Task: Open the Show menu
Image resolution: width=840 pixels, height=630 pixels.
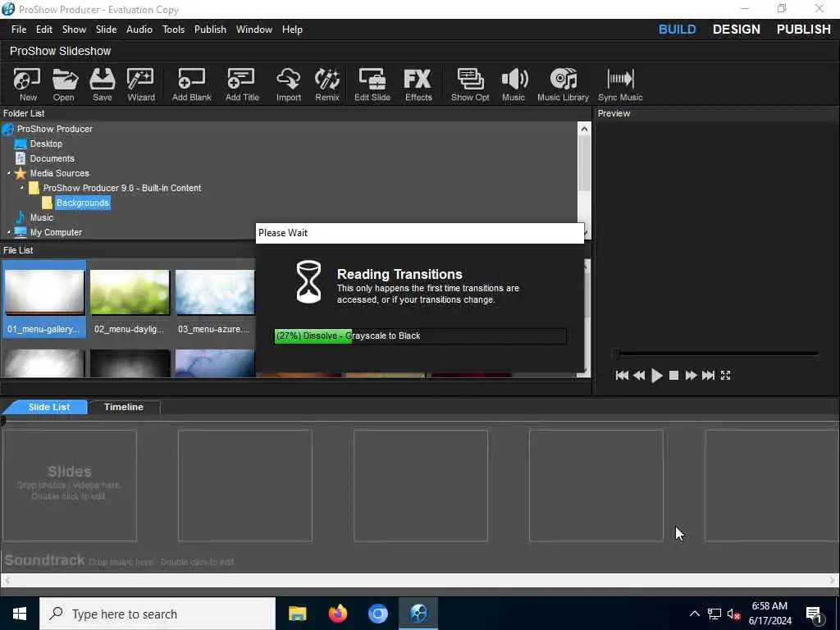Action: [x=74, y=30]
